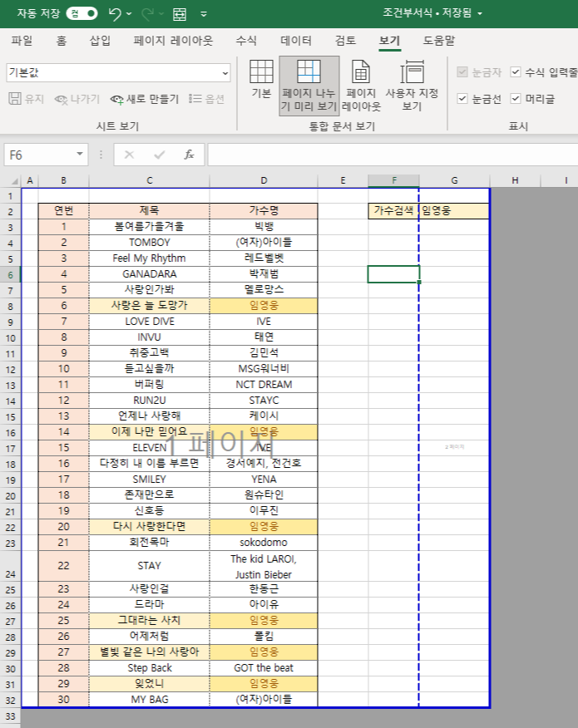Click the cell containing NCT DREAM
578x728 pixels.
264,385
